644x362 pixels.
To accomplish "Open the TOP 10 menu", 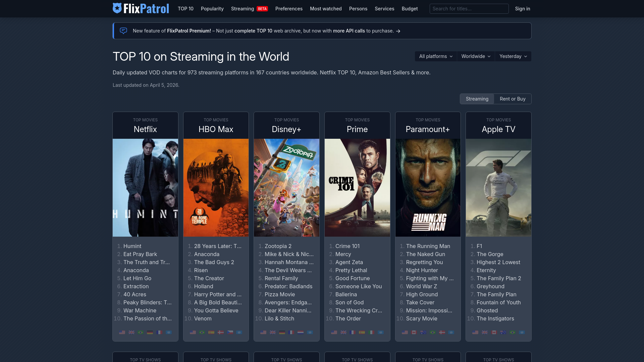I will pyautogui.click(x=185, y=9).
